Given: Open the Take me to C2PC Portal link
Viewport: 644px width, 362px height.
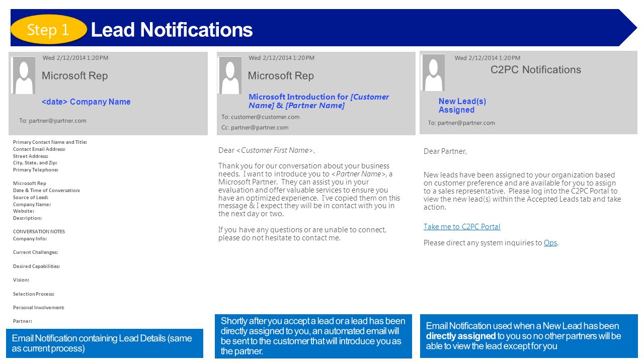Looking at the screenshot, I should (462, 227).
